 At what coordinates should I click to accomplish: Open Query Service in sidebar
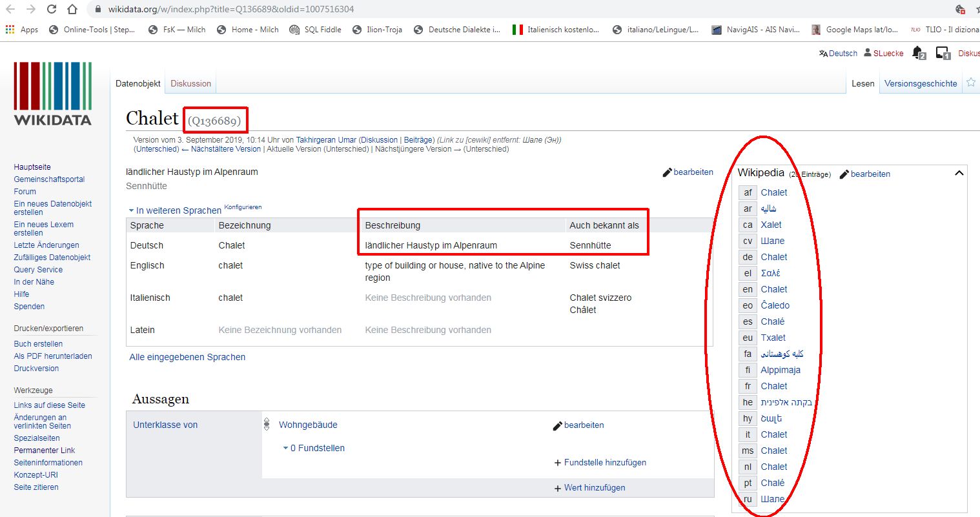click(x=38, y=270)
